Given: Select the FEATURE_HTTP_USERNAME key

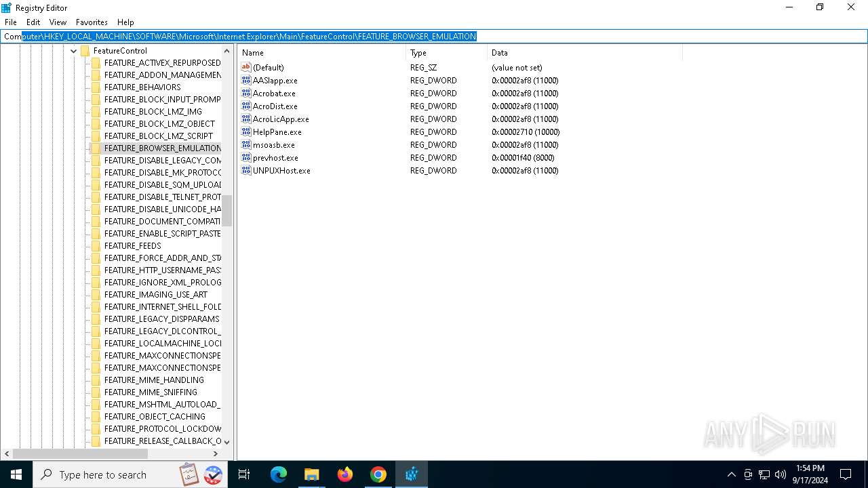Looking at the screenshot, I should click(163, 270).
